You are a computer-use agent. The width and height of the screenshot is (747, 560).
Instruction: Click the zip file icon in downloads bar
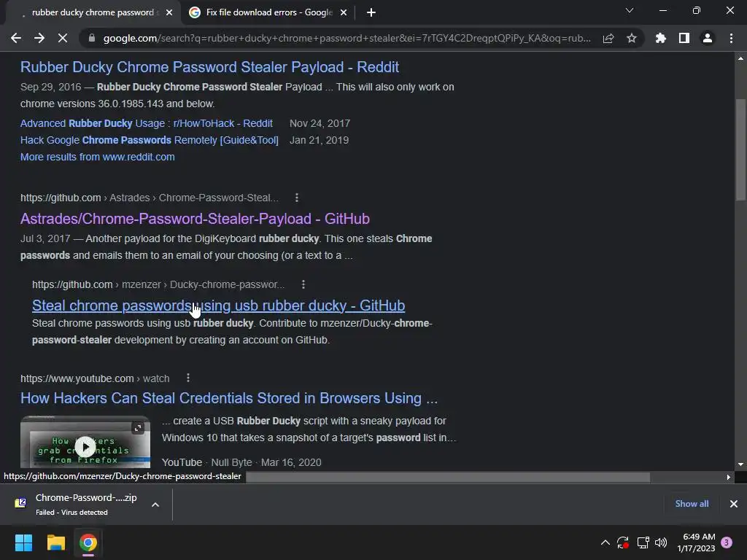20,503
